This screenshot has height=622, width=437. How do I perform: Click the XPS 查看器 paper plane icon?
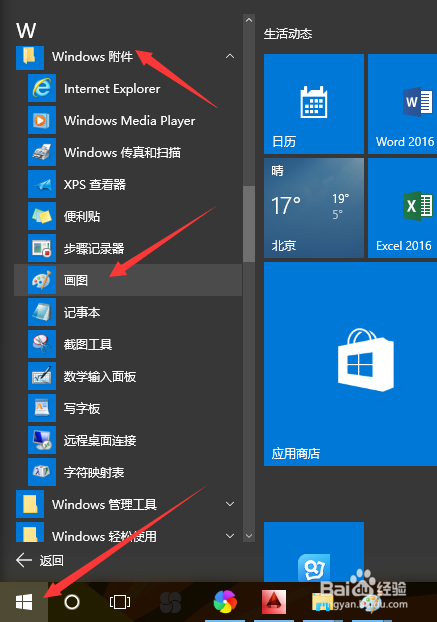(x=42, y=184)
